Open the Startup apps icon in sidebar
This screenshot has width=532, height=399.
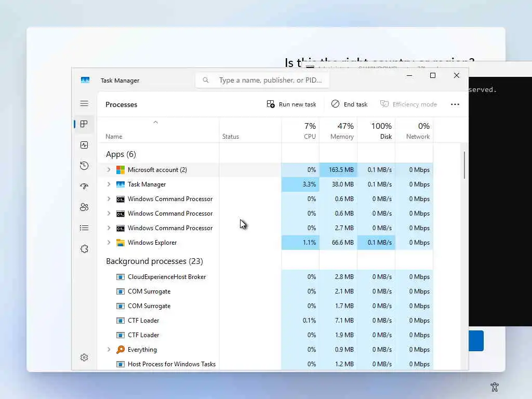point(84,187)
